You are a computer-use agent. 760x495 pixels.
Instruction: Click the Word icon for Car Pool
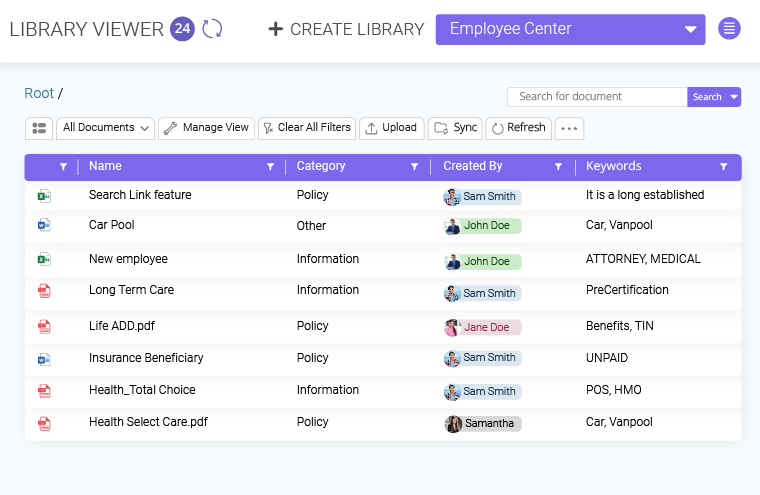tap(44, 225)
